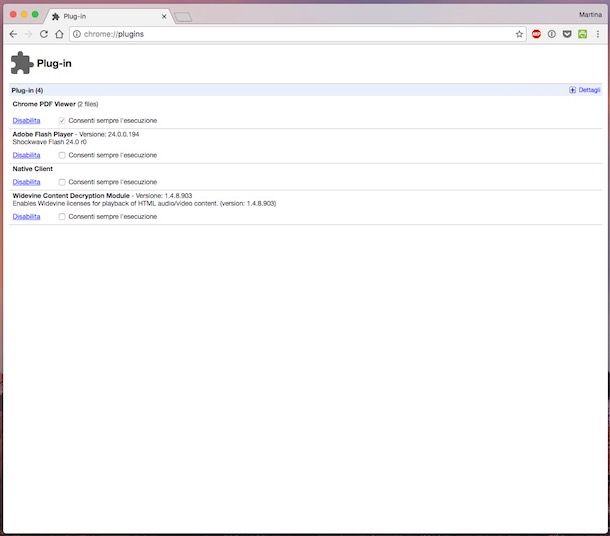Close the Plug-in tab
Screen dimensions: 610x536
click(x=164, y=16)
